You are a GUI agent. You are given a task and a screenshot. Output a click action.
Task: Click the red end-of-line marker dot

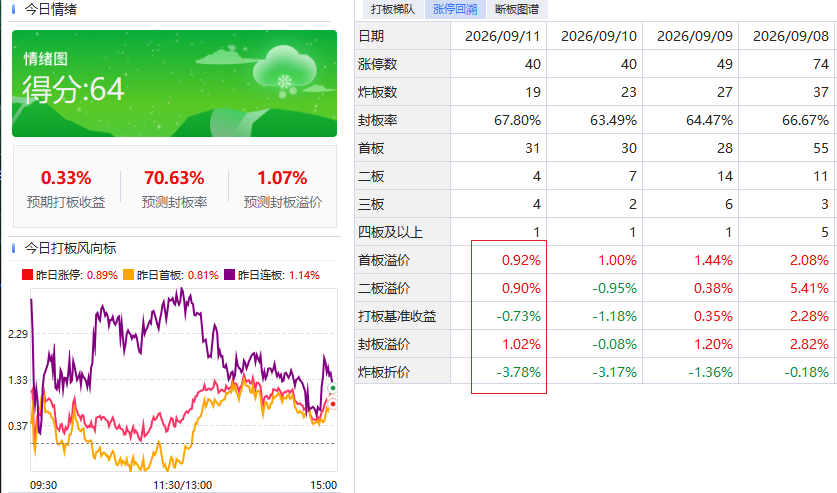tap(333, 404)
